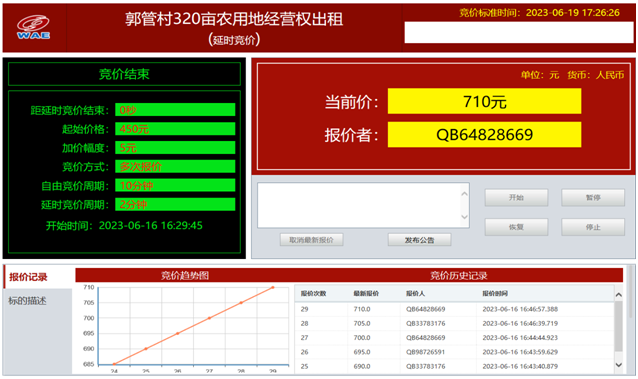Click the data point at 690 on trend chart

pos(146,348)
